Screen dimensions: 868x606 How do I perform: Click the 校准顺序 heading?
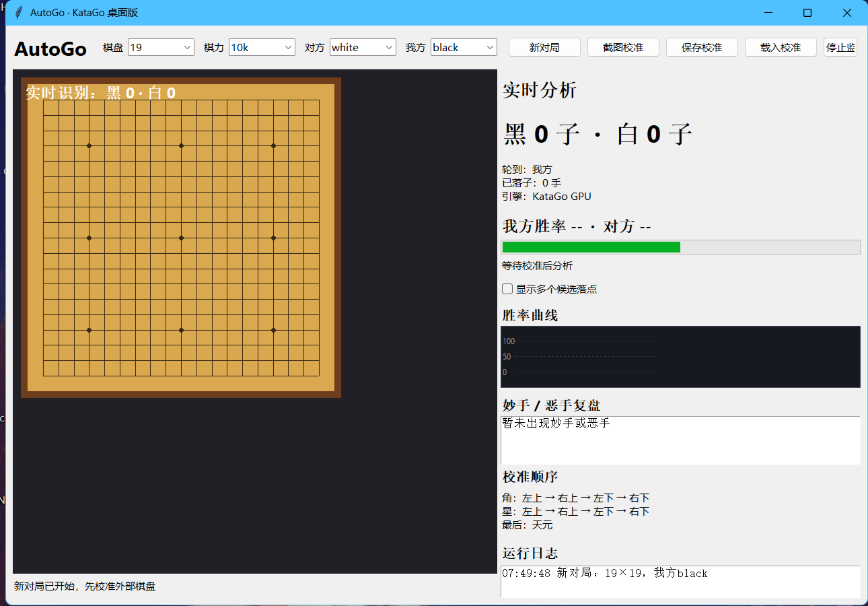530,477
